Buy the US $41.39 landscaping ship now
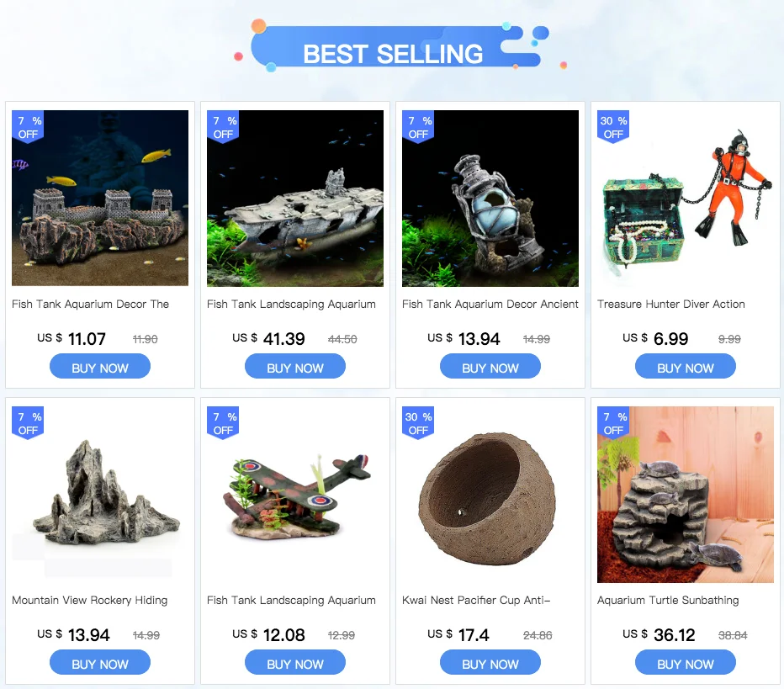Viewport: 784px width, 689px height. (295, 367)
